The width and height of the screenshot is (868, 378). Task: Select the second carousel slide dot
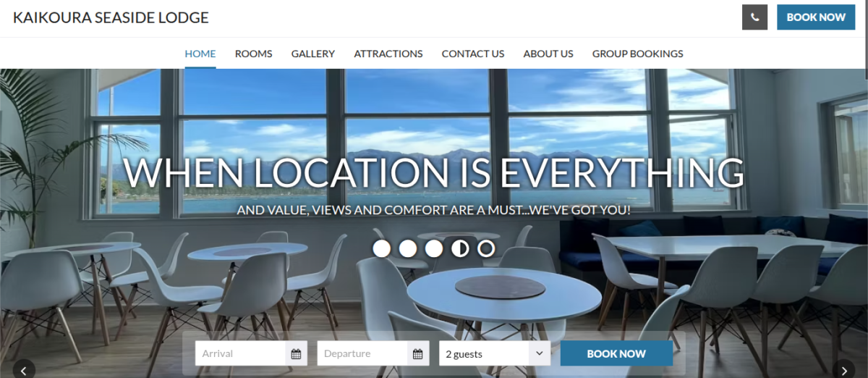(408, 248)
